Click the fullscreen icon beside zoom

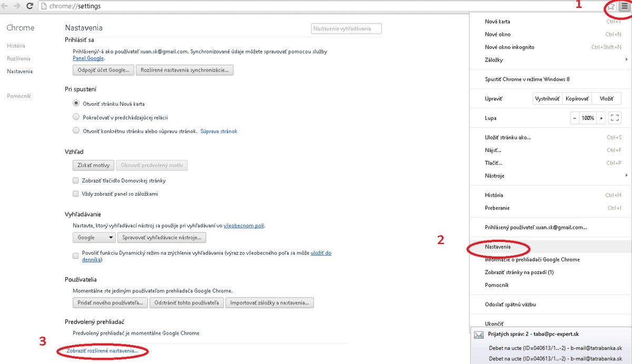point(615,118)
